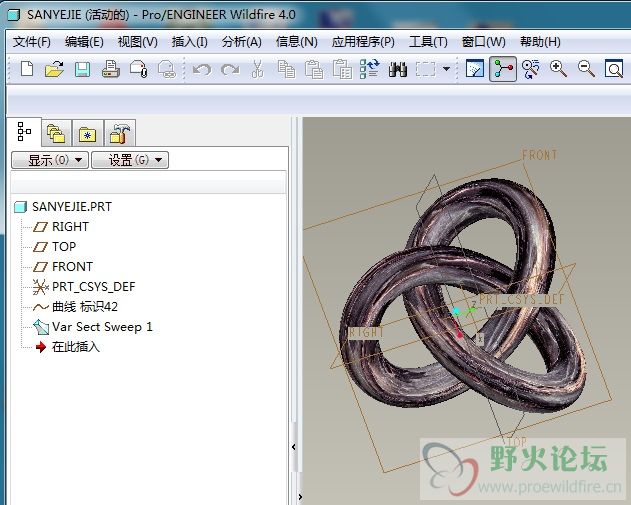Open the Find binoculars tool
The width and height of the screenshot is (631, 505).
point(398,69)
